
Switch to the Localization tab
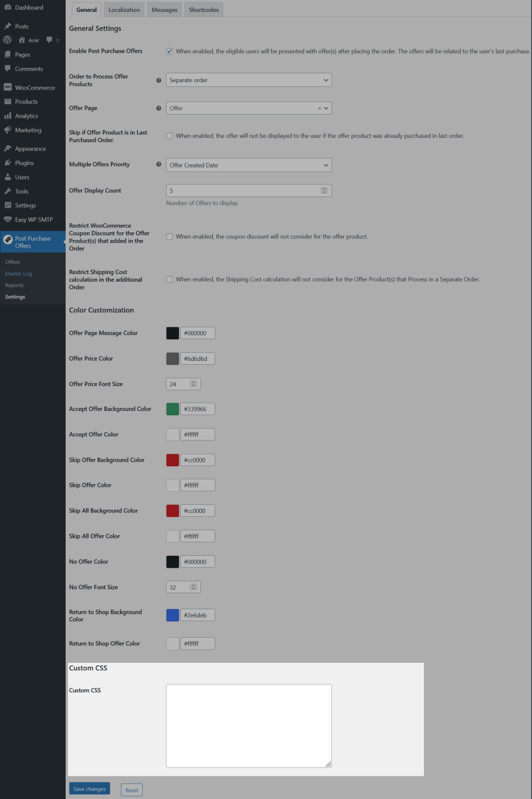124,10
